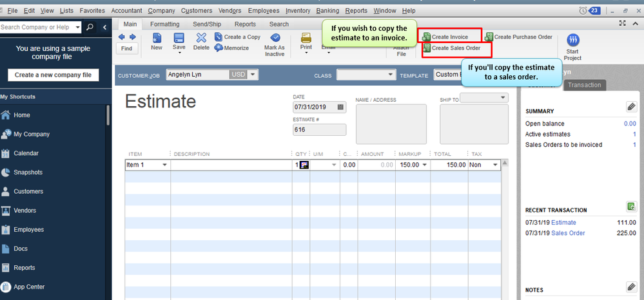Click the line items scrollbar up arrow
The height and width of the screenshot is (300, 644).
pyautogui.click(x=505, y=162)
